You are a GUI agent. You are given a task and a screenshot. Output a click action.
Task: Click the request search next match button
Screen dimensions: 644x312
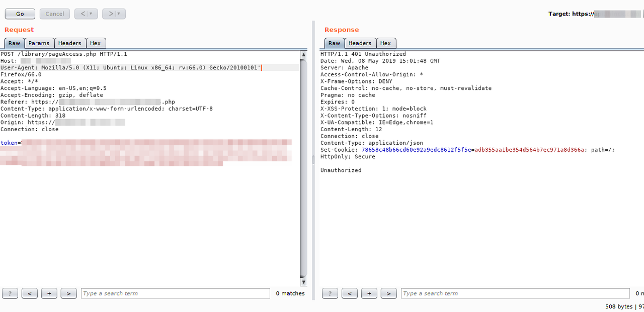(69, 293)
